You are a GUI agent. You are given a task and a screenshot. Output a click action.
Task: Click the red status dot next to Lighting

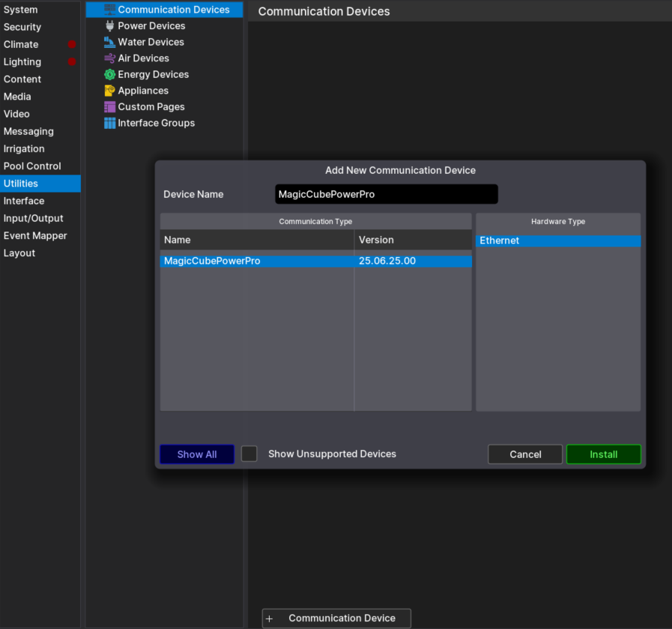pyautogui.click(x=72, y=61)
